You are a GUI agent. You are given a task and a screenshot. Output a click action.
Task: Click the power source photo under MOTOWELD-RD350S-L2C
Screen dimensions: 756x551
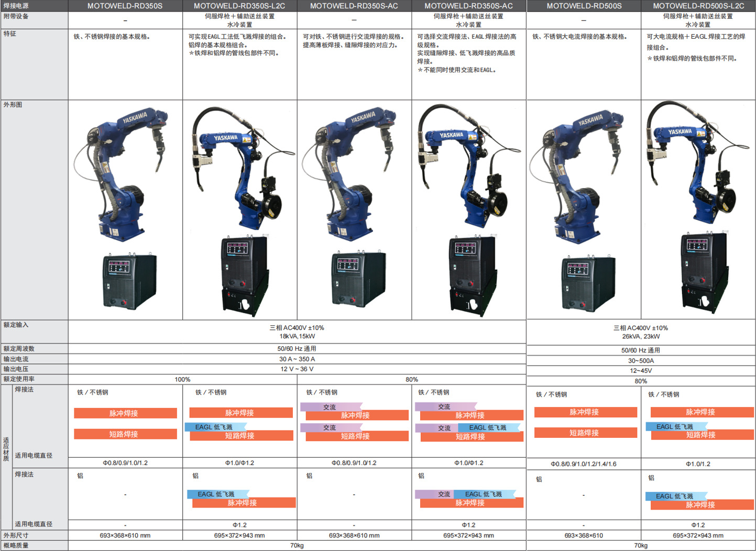(245, 276)
